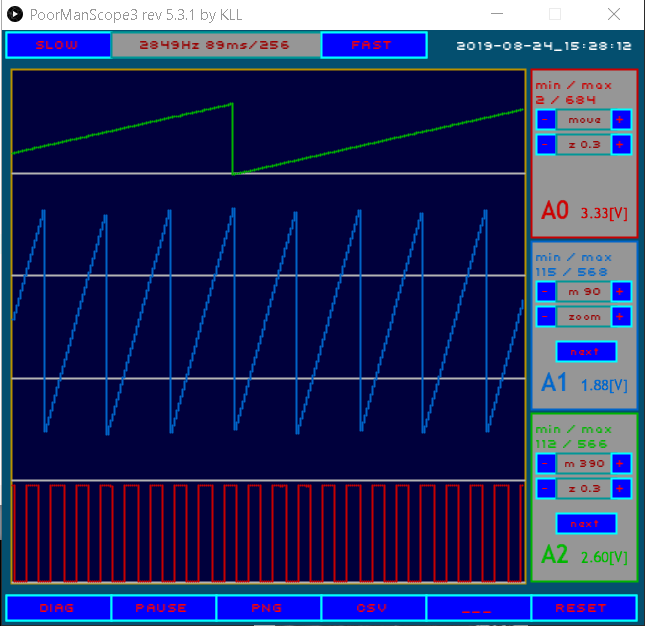This screenshot has width=645, height=626.
Task: Increase A0 zoom with the z 0.3 plus button
Action: click(x=621, y=145)
